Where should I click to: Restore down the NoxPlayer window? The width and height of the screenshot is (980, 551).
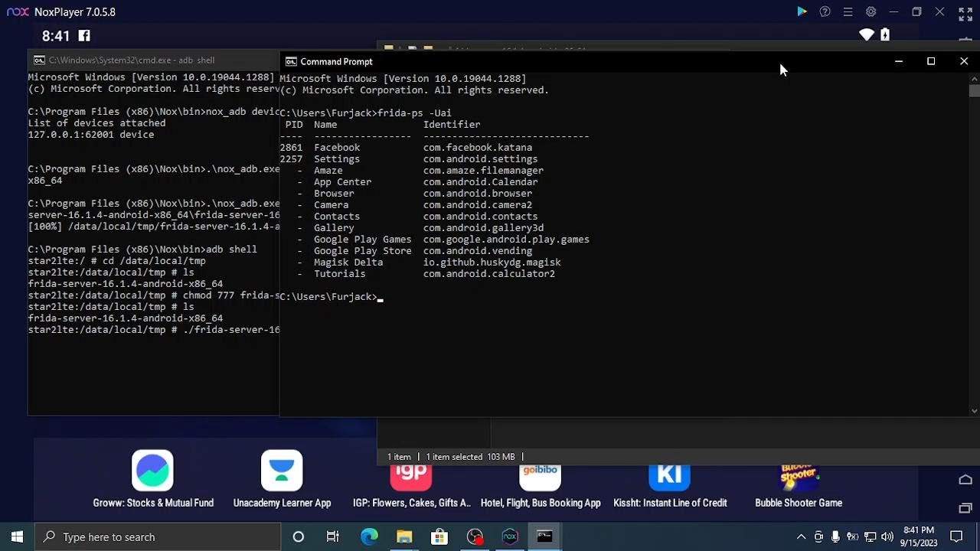(x=916, y=11)
